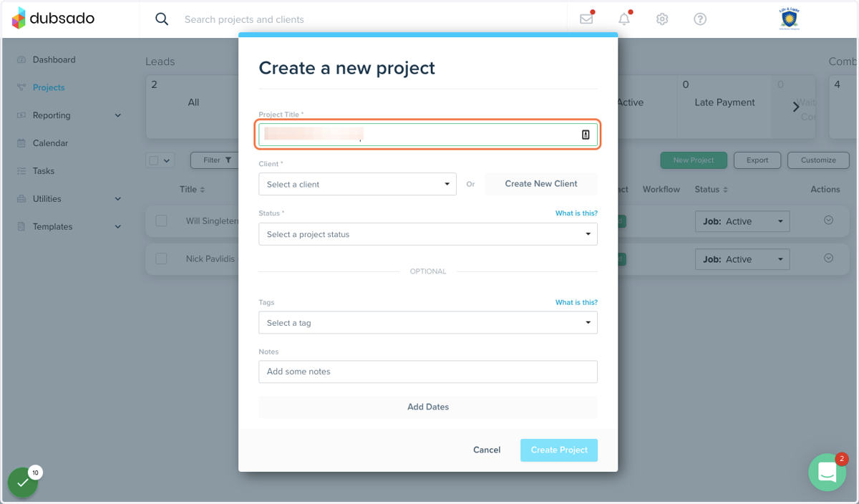
Task: Click the autofill icon in Project Title field
Action: [586, 135]
